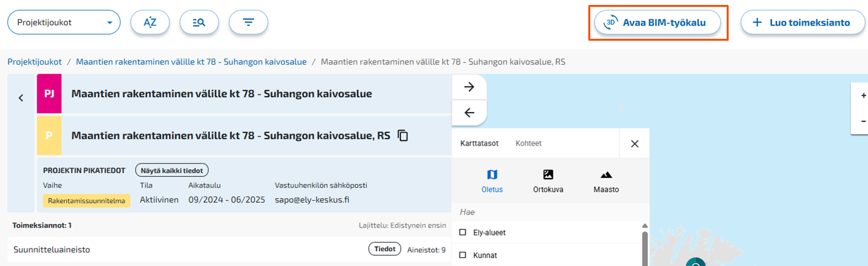Viewport: 868px width, 266px height.
Task: Switch to the Karttatasot tab
Action: (x=479, y=143)
